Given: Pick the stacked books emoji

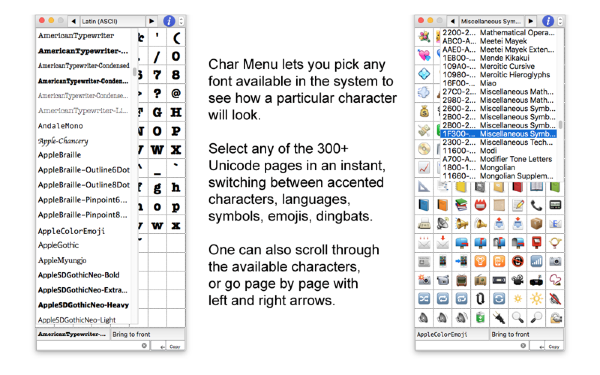Looking at the screenshot, I should (x=461, y=205).
